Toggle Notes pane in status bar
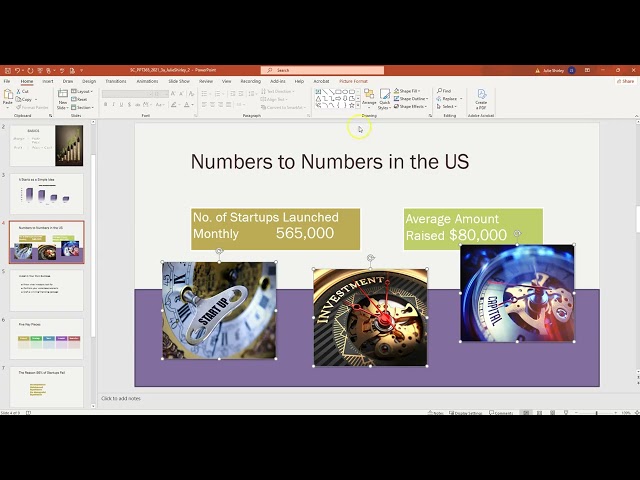Screen dimensions: 640x480 pos(436,413)
